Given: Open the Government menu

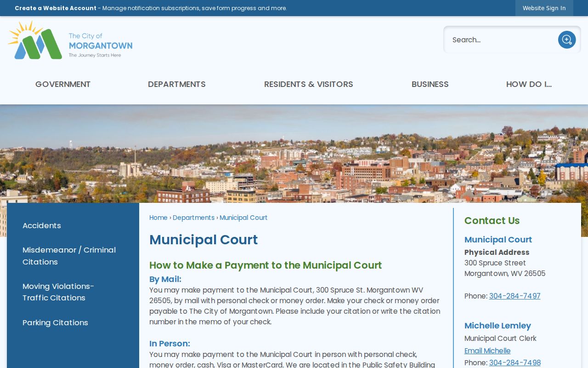Looking at the screenshot, I should 63,84.
